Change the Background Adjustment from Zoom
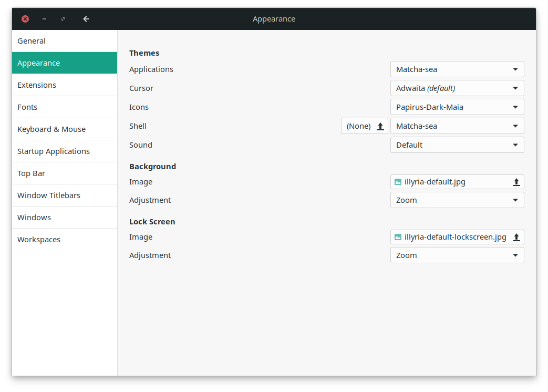Viewport: 548px width, 392px height. coord(457,200)
